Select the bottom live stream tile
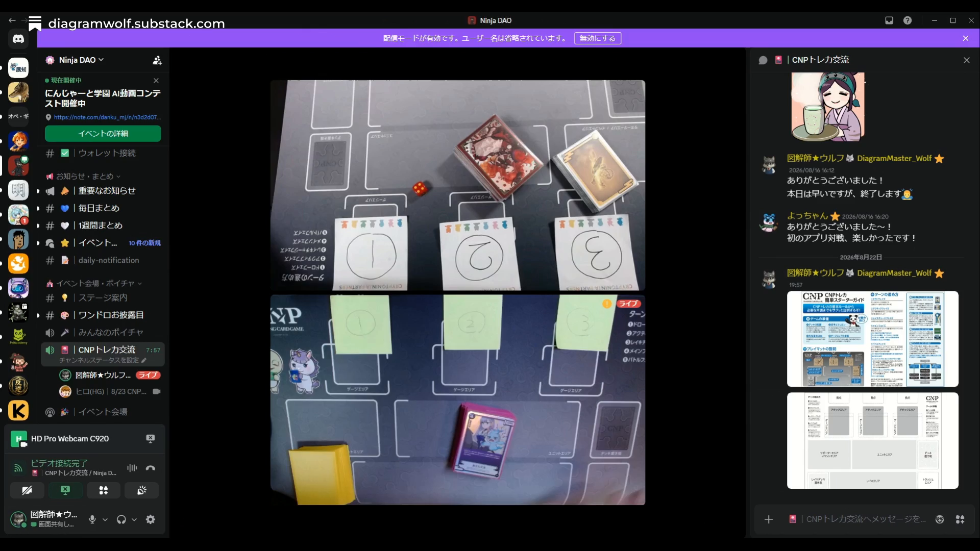This screenshot has height=551, width=980. click(458, 400)
